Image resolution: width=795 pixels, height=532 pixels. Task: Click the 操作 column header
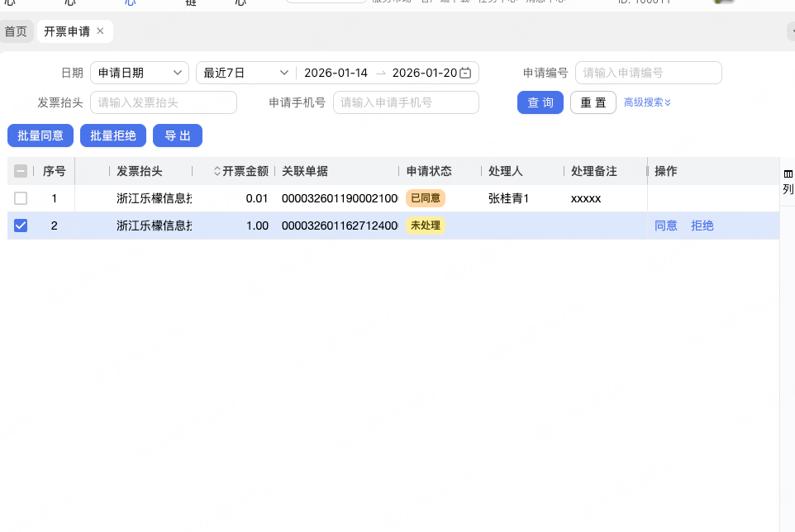point(666,171)
